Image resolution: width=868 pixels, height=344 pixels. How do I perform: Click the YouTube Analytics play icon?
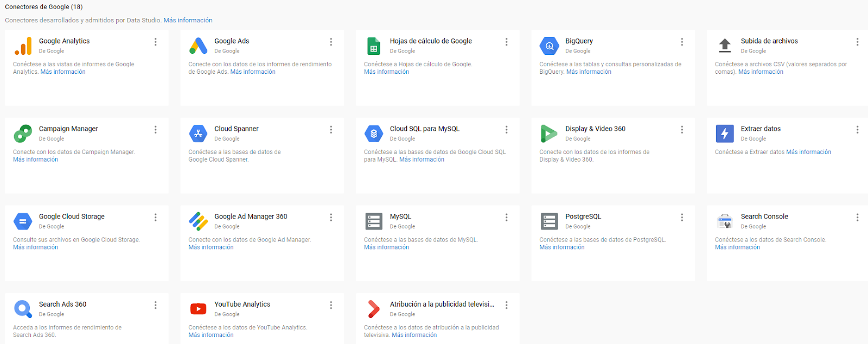click(199, 309)
